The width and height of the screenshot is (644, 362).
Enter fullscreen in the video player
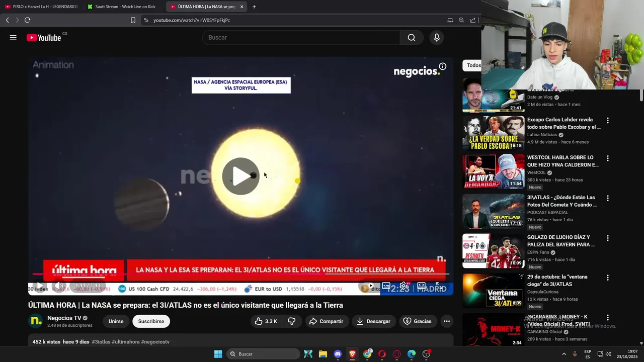click(x=439, y=286)
